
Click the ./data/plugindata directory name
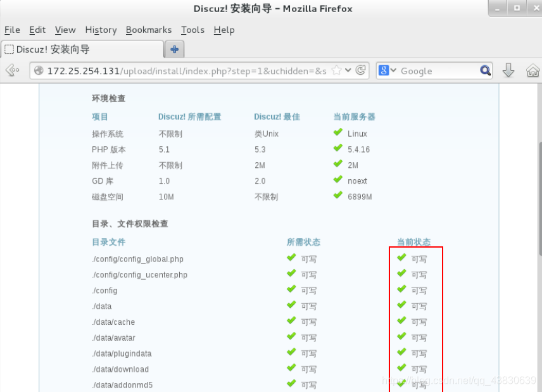pyautogui.click(x=122, y=353)
